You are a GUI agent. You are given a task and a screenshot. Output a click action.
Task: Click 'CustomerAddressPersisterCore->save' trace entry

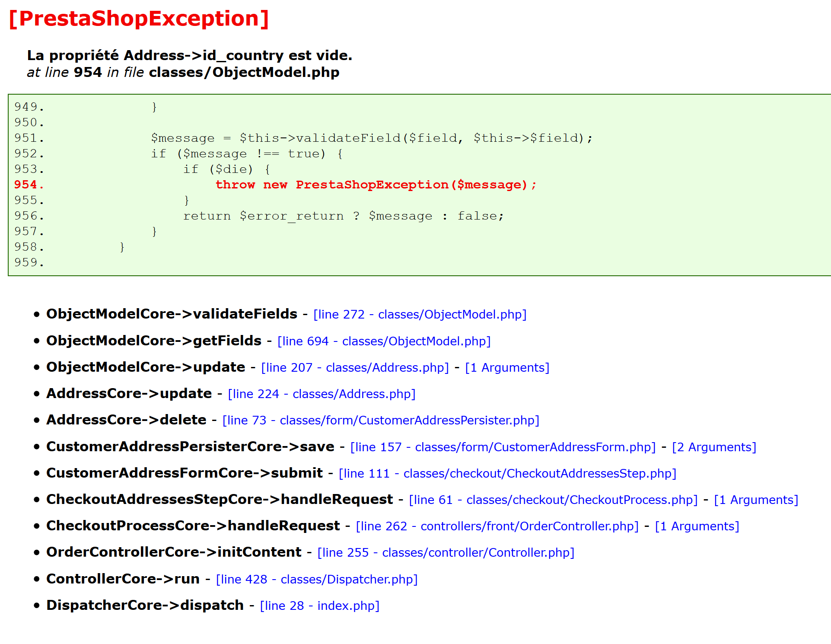[191, 446]
